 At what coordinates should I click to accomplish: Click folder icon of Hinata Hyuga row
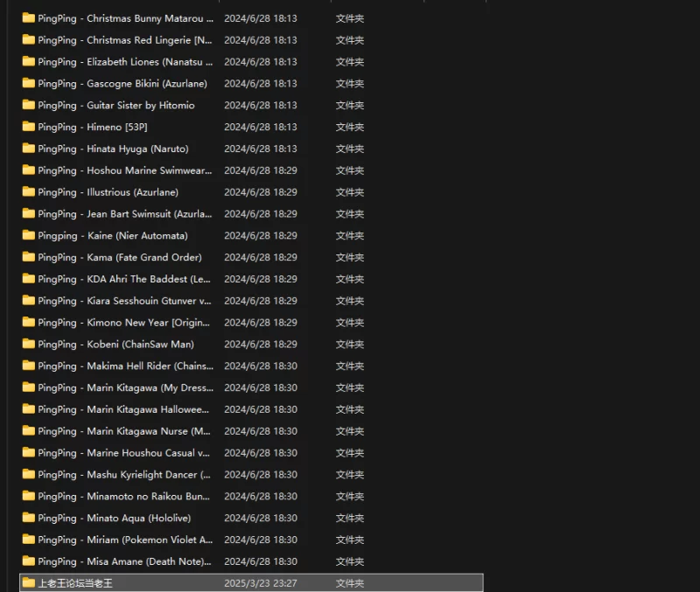point(29,148)
